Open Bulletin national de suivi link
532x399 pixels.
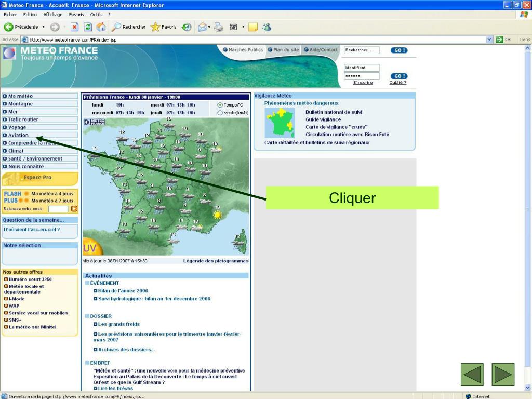(334, 112)
